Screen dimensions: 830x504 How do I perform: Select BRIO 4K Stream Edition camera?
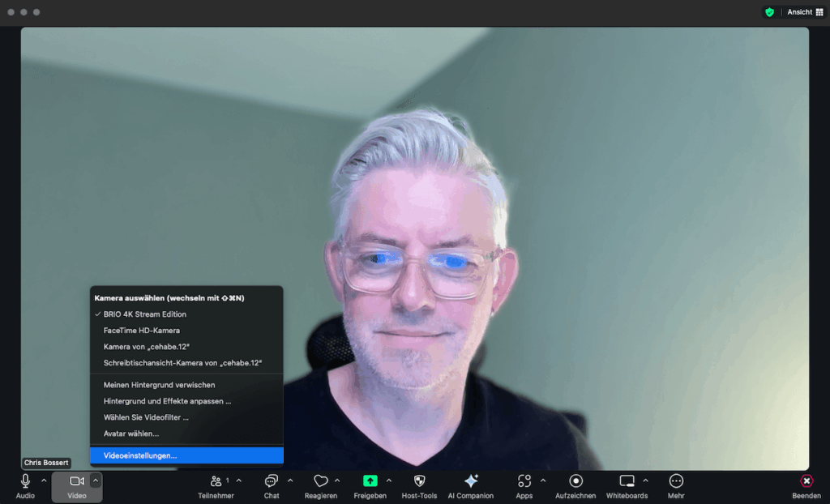click(x=145, y=314)
